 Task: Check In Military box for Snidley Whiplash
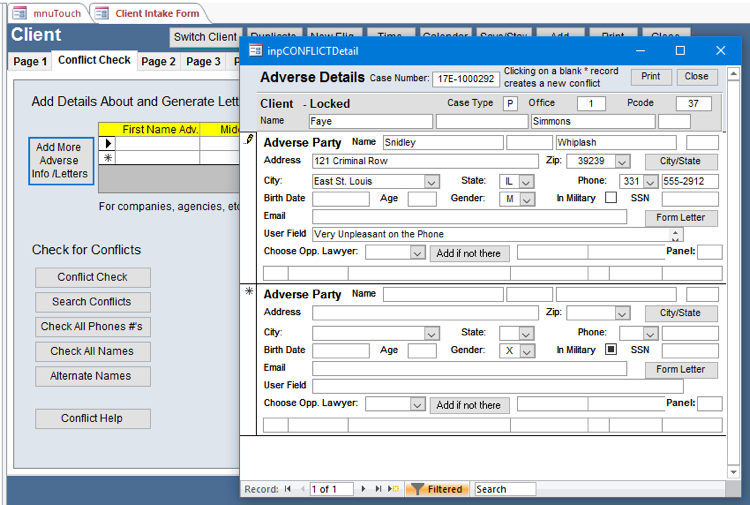(611, 198)
